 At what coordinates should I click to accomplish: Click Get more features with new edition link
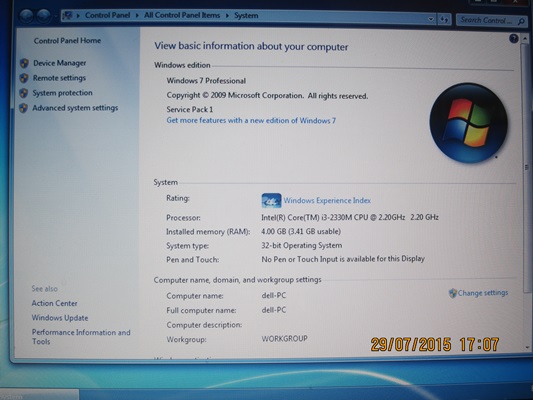click(251, 120)
